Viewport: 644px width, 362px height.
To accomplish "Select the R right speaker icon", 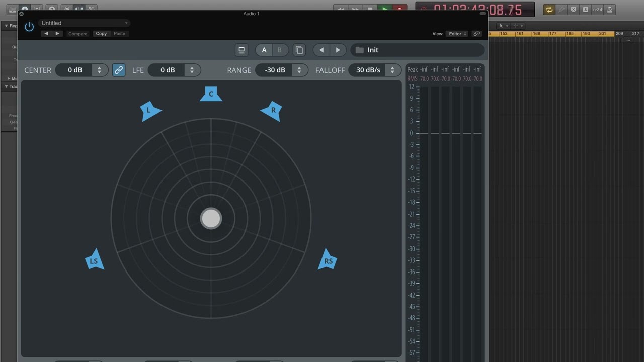I will [272, 111].
